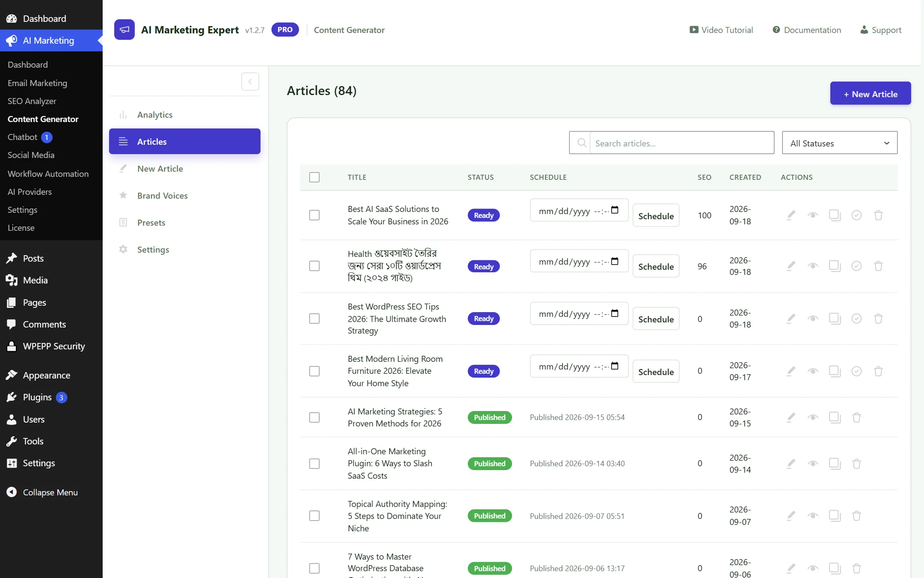This screenshot has width=924, height=578.
Task: Schedule the Best Modern Living Room article
Action: click(x=656, y=372)
